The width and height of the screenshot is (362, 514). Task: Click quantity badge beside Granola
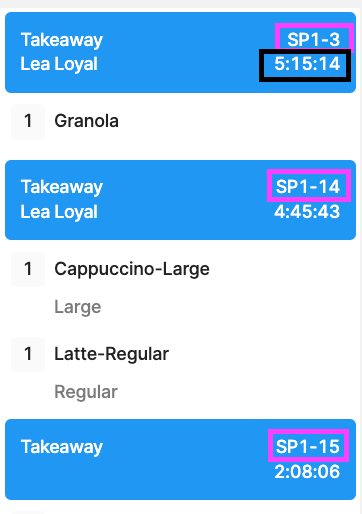[28, 121]
